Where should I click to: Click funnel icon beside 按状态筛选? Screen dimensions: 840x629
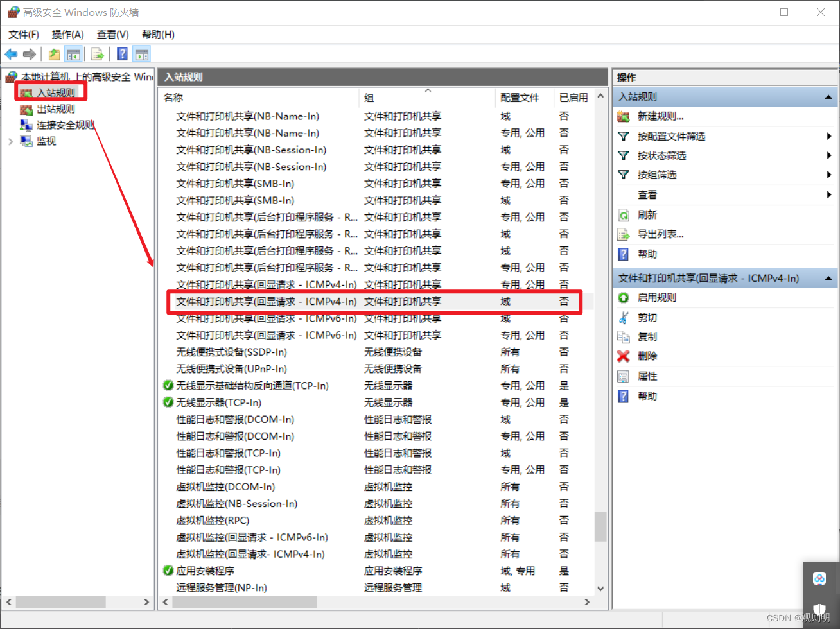point(623,155)
